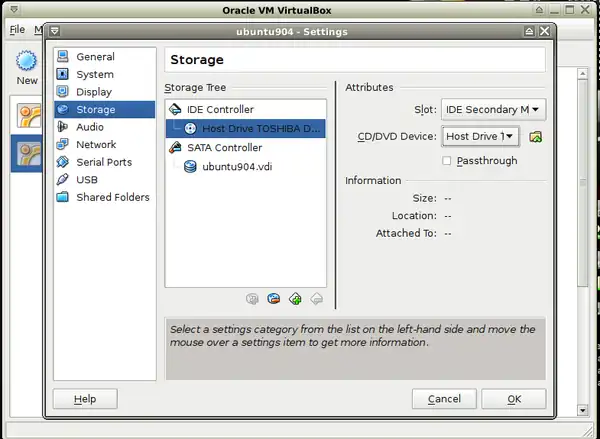Open the Shared Folders settings

point(112,197)
